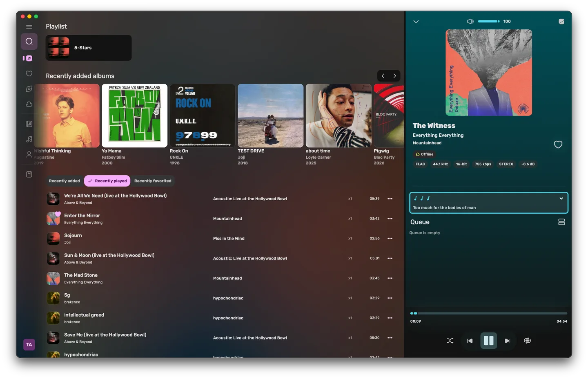
Task: Open playlists bookmark icon in sidebar
Action: pos(29,174)
